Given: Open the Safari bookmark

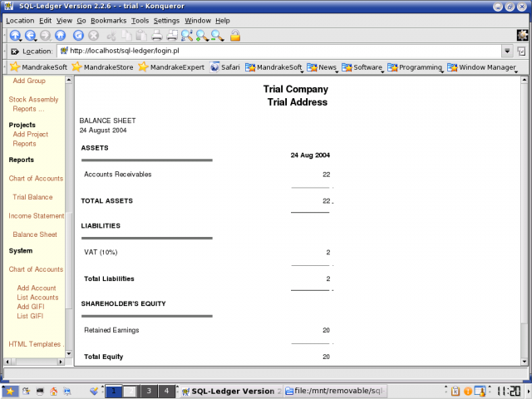Looking at the screenshot, I should pos(224,67).
